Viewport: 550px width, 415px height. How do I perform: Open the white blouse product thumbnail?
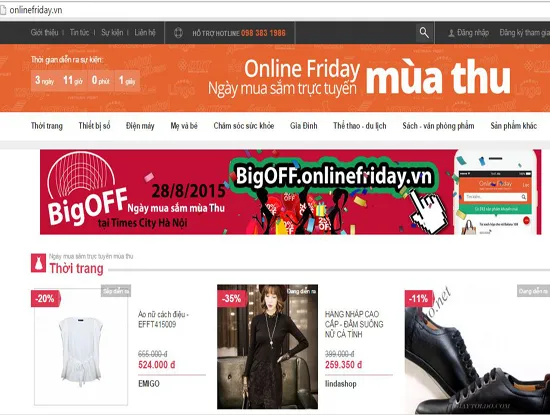(x=81, y=347)
